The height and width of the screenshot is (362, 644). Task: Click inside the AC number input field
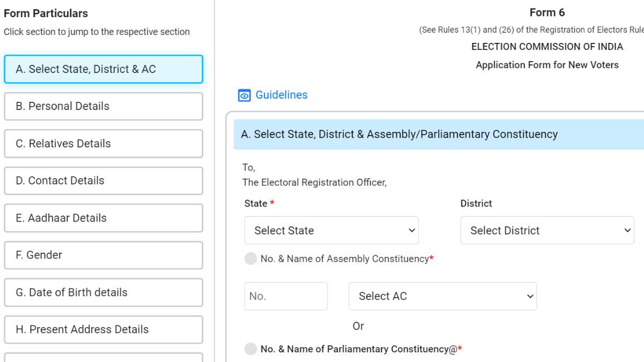coord(286,295)
